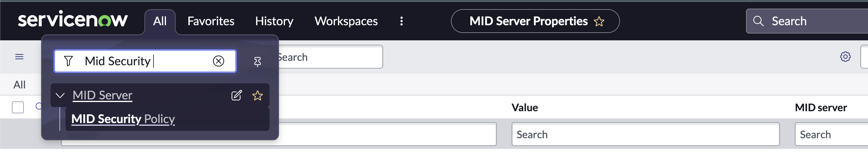
Task: Star MID Server Properties as favorite
Action: point(599,22)
